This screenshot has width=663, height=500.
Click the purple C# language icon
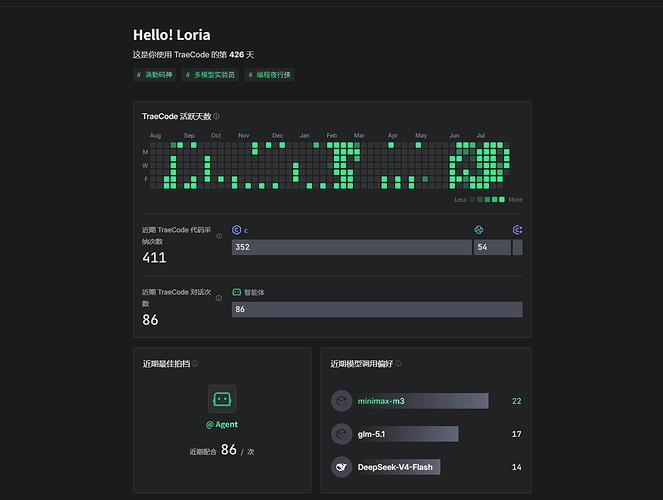click(x=518, y=230)
